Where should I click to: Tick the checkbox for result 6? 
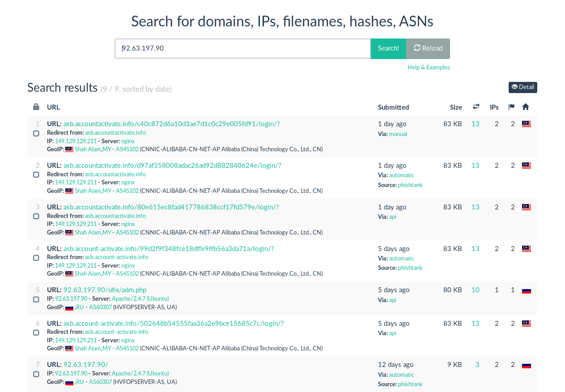tap(36, 332)
